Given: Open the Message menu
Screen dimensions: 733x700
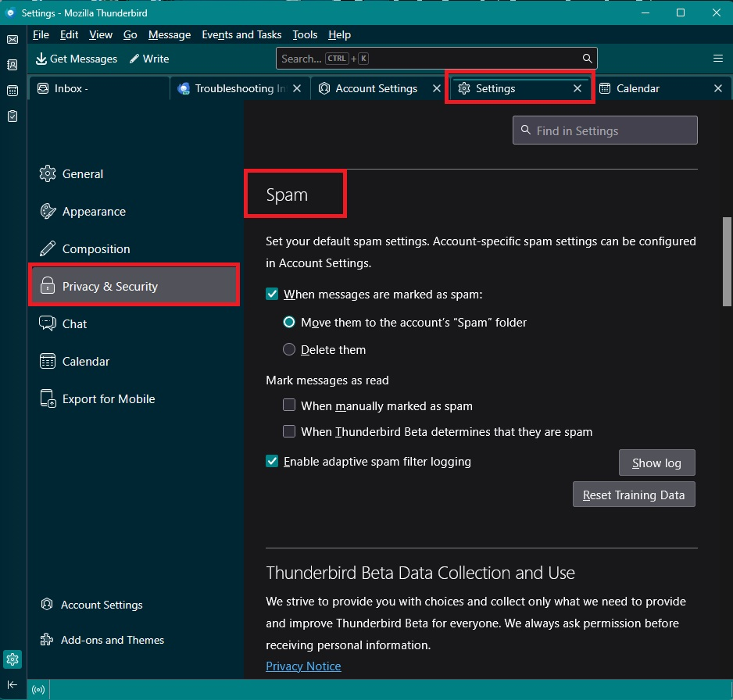Looking at the screenshot, I should [170, 34].
